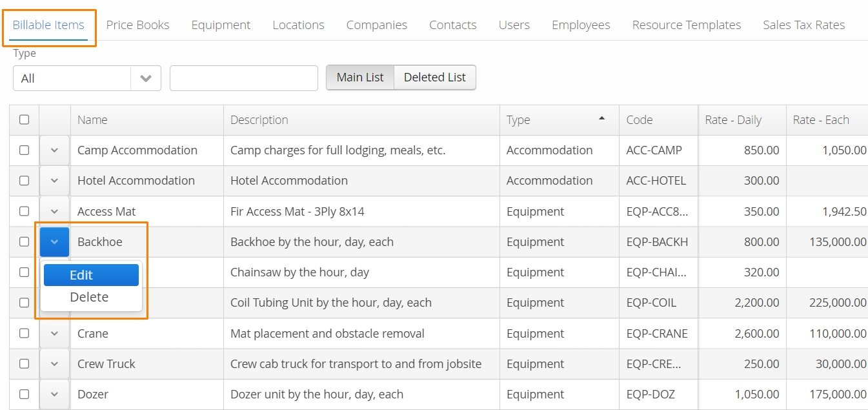Tick the select-all checkbox in table header
Viewport: 868px width, 410px height.
tap(25, 119)
